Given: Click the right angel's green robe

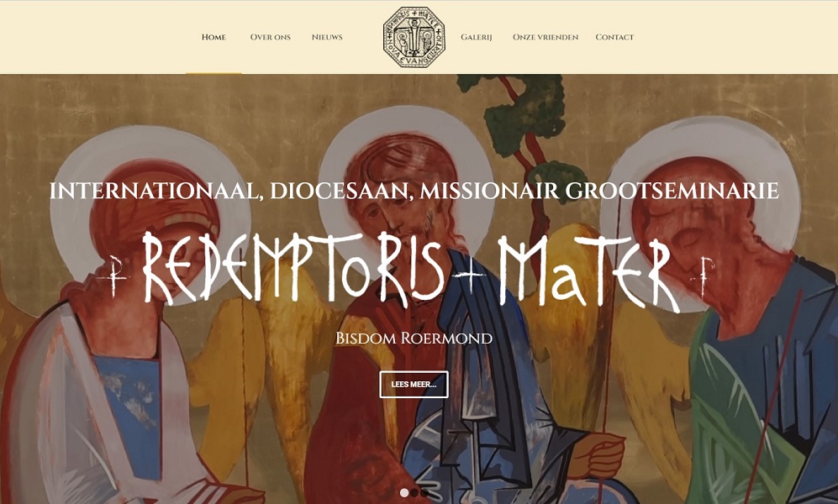Looking at the screenshot, I should [748, 417].
